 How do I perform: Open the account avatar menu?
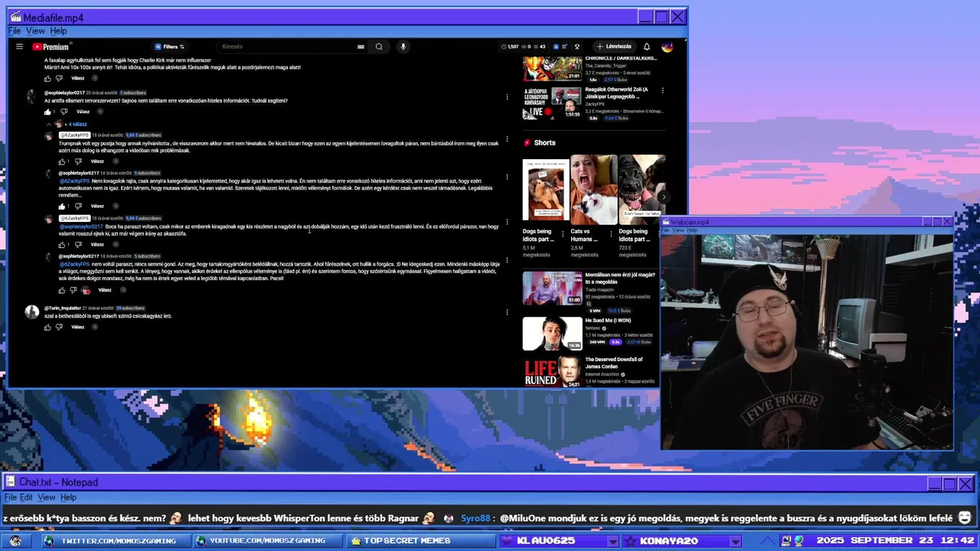point(667,47)
